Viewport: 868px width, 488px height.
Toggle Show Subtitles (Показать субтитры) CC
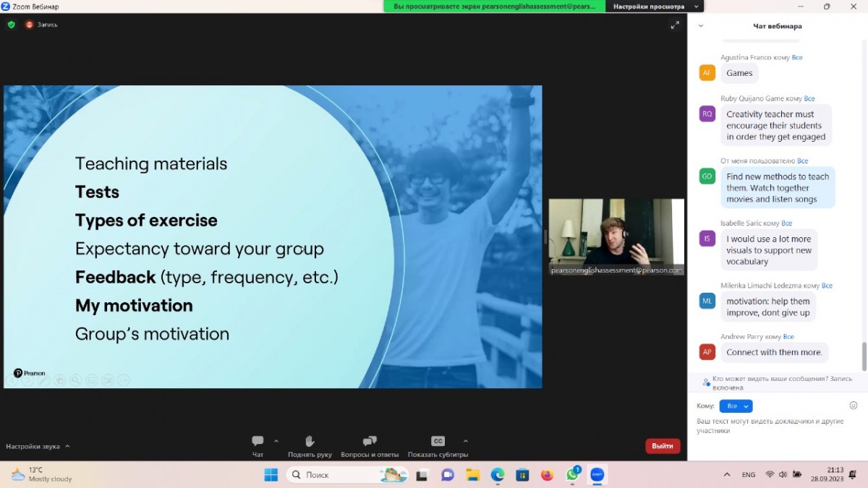click(438, 442)
